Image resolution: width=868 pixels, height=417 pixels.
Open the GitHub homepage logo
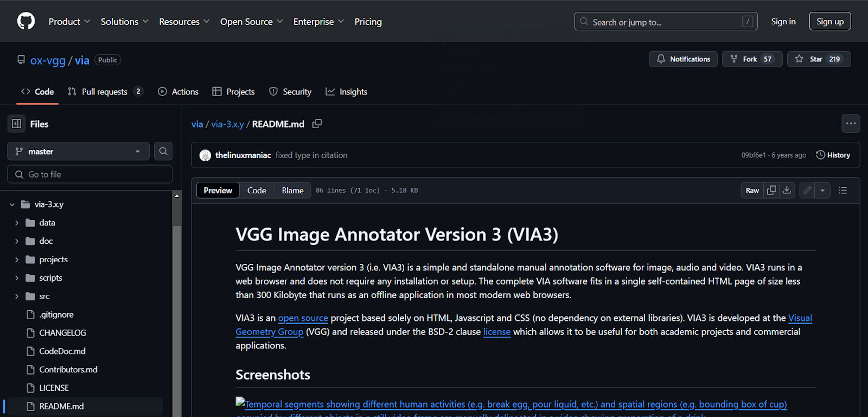26,21
